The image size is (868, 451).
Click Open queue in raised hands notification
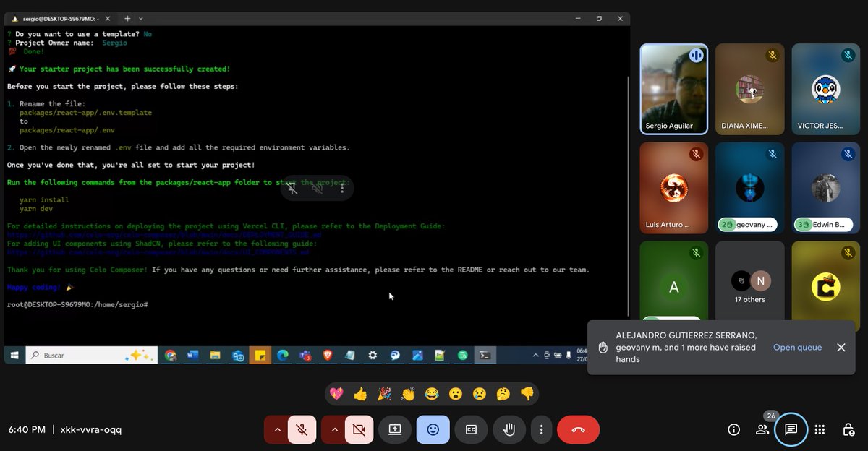(x=797, y=348)
